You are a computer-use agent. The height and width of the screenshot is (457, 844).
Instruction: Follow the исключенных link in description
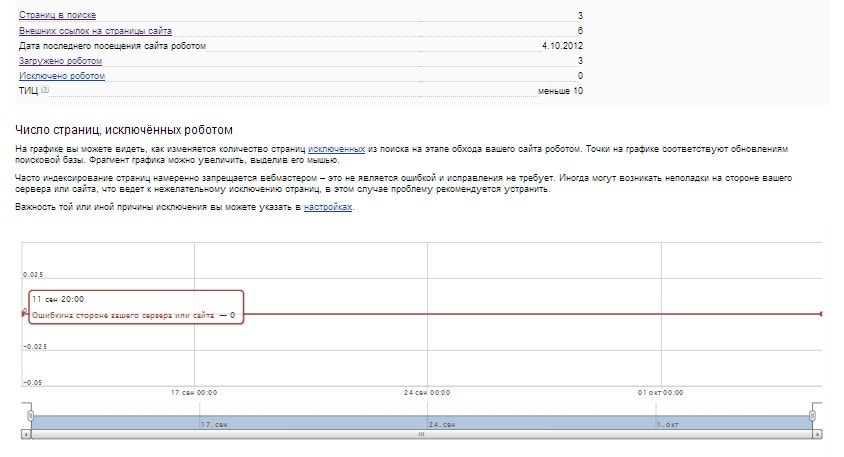coord(336,148)
